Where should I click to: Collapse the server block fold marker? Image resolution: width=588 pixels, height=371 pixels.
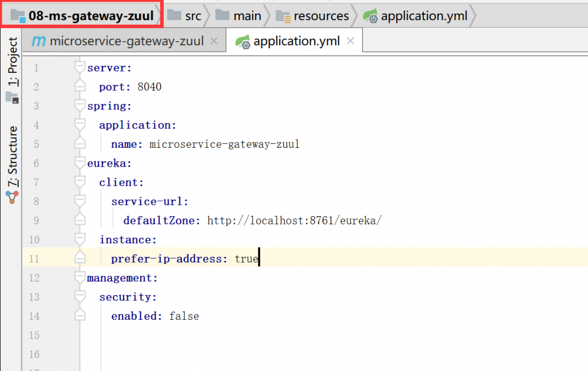pyautogui.click(x=80, y=68)
